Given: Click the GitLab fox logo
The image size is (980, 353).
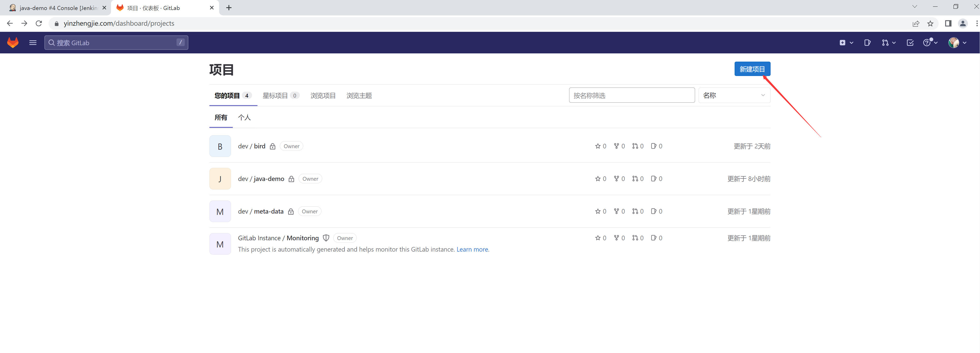Looking at the screenshot, I should pyautogui.click(x=13, y=43).
